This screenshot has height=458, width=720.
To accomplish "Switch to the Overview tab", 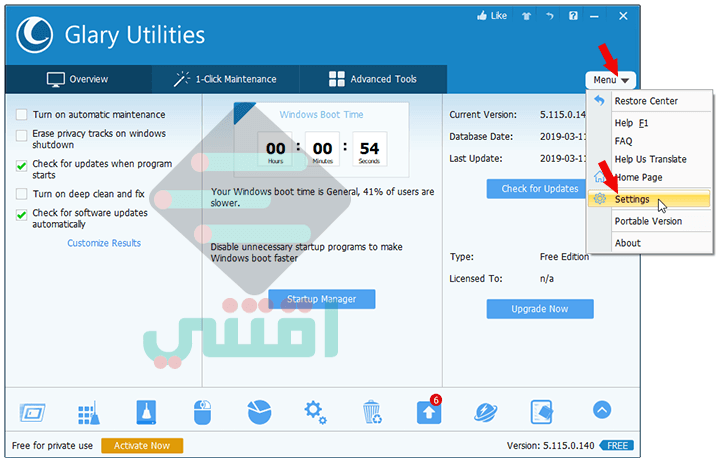I will coord(78,79).
